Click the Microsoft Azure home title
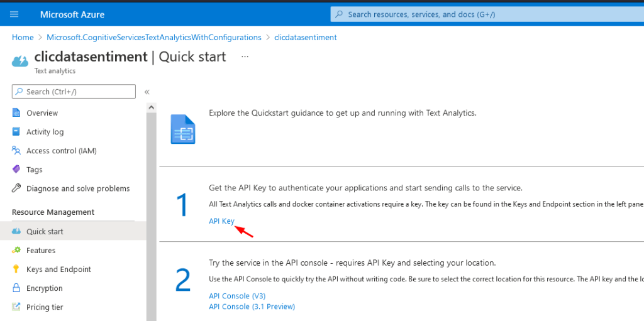644x321 pixels. click(72, 15)
